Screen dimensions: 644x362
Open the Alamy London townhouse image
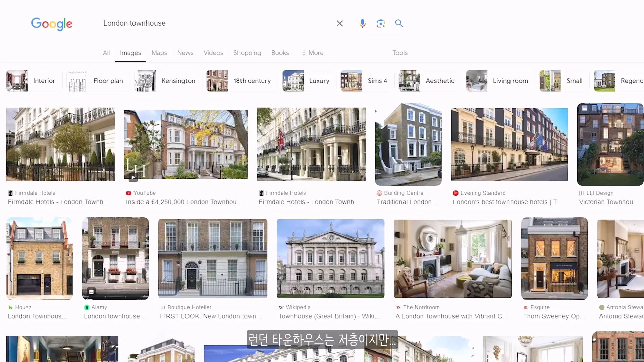(x=115, y=258)
